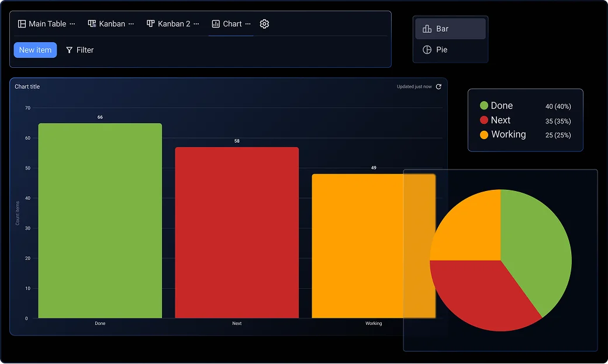Open Main Table tab options ellipsis

tap(72, 24)
